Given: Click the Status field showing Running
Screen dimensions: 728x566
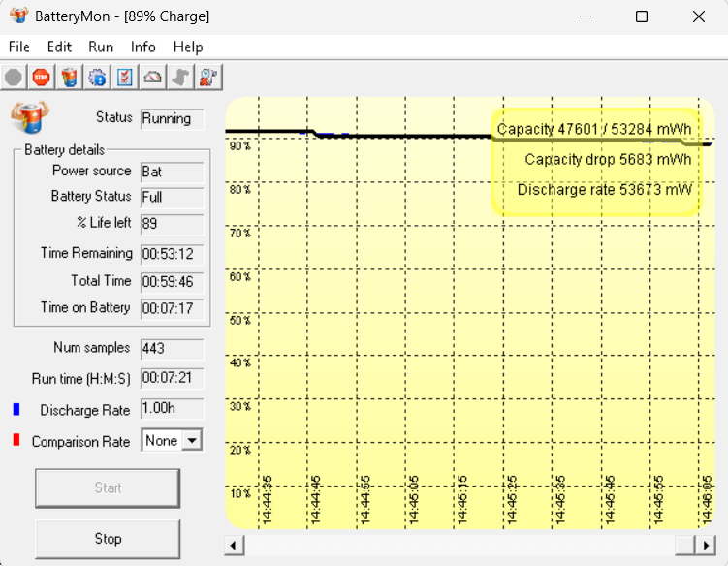Looking at the screenshot, I should (173, 119).
